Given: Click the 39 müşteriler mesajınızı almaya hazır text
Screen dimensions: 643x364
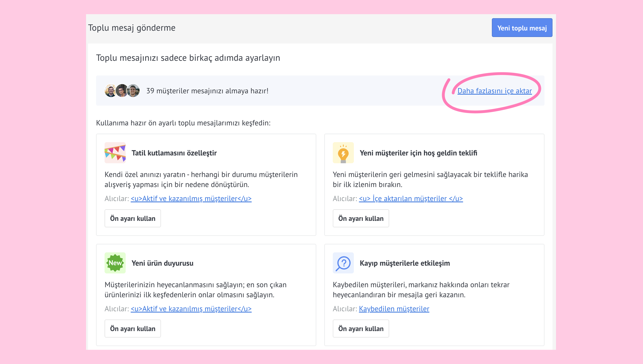Looking at the screenshot, I should tap(207, 91).
